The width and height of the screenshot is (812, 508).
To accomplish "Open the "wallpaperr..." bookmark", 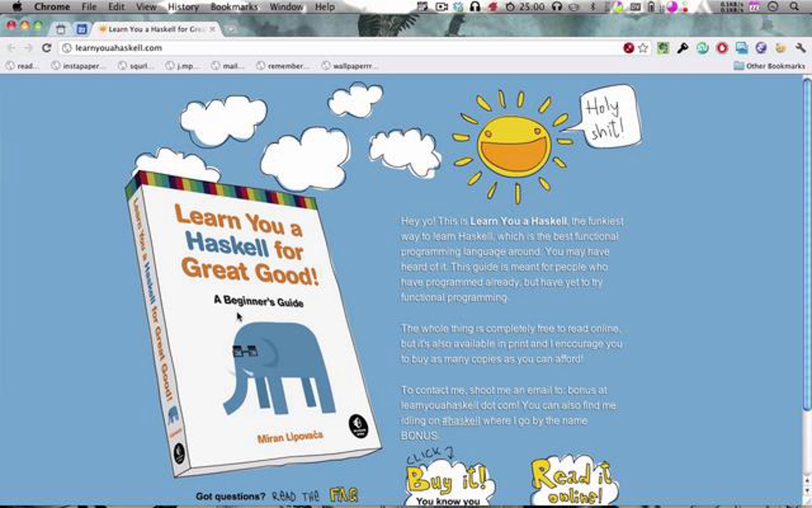I will coord(350,66).
